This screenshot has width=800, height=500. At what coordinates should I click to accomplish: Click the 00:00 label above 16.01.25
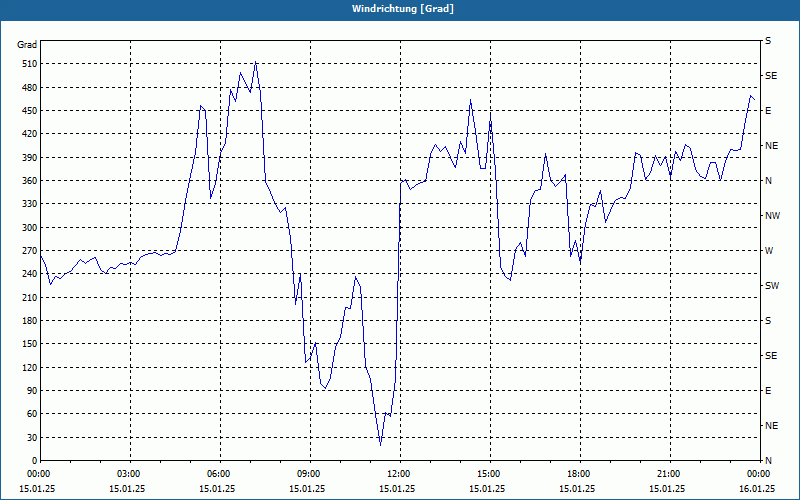[x=760, y=474]
